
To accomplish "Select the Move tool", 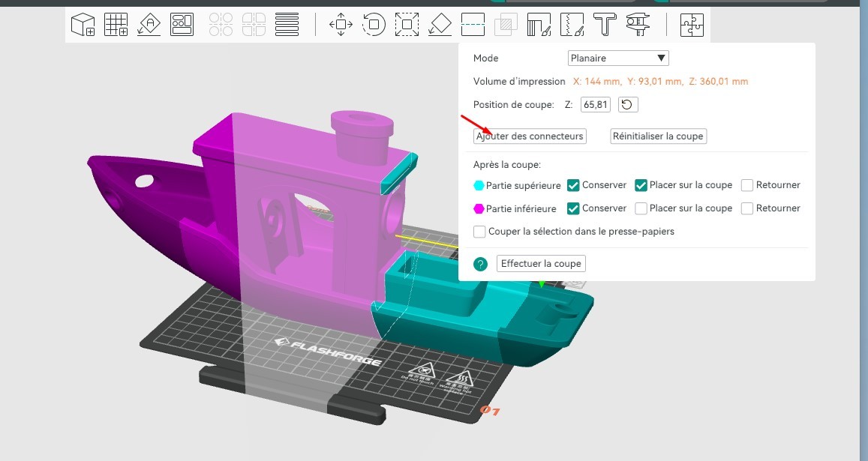I will (341, 25).
